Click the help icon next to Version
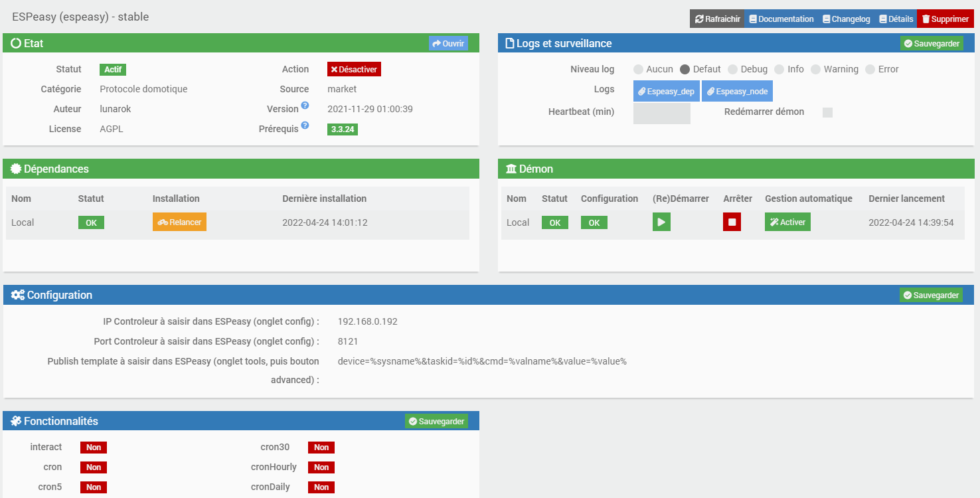Image resolution: width=980 pixels, height=498 pixels. click(x=305, y=106)
